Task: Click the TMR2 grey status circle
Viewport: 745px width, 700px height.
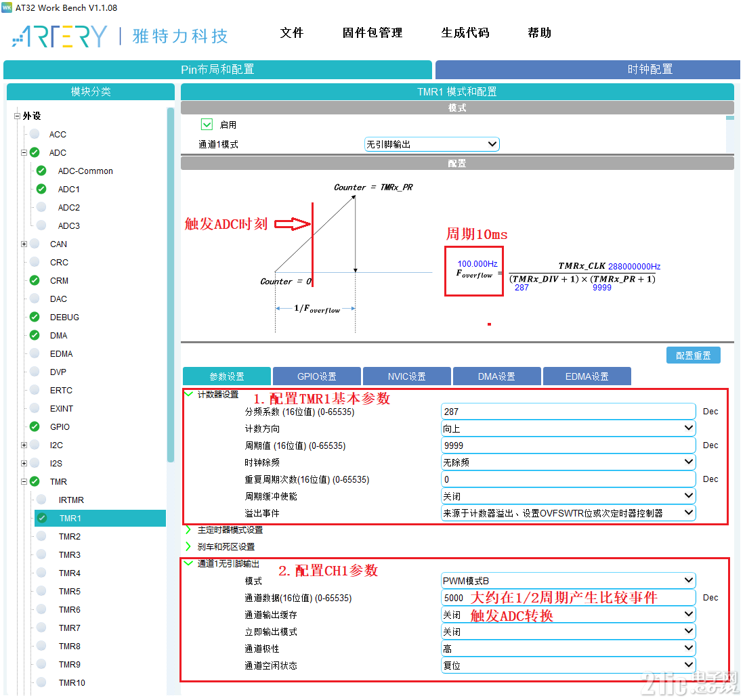Action: [x=41, y=536]
